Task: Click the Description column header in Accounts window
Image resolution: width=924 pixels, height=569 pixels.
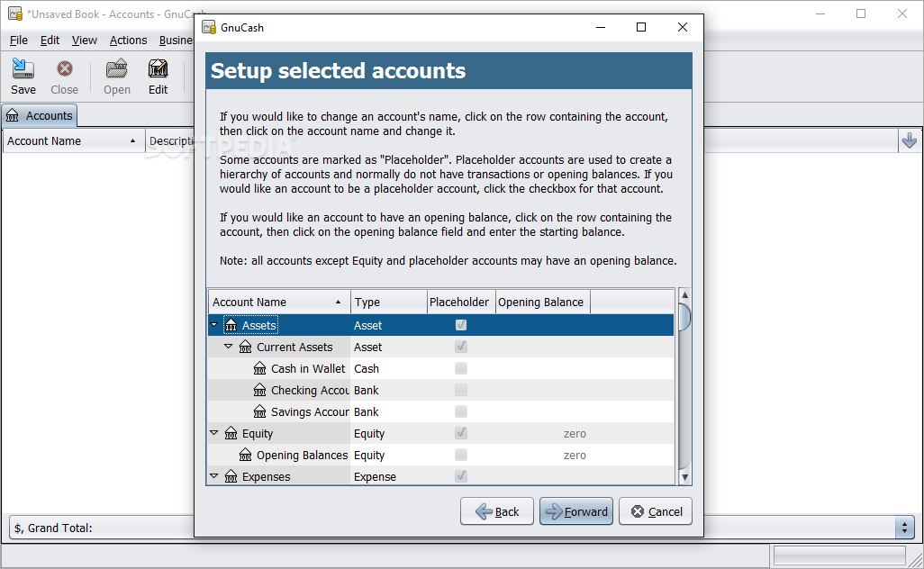Action: click(x=171, y=140)
